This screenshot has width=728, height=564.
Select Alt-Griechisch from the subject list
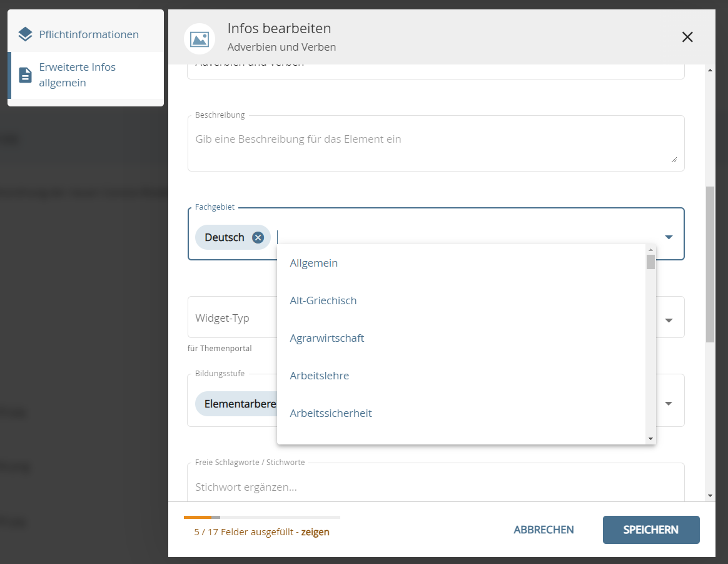coord(461,300)
